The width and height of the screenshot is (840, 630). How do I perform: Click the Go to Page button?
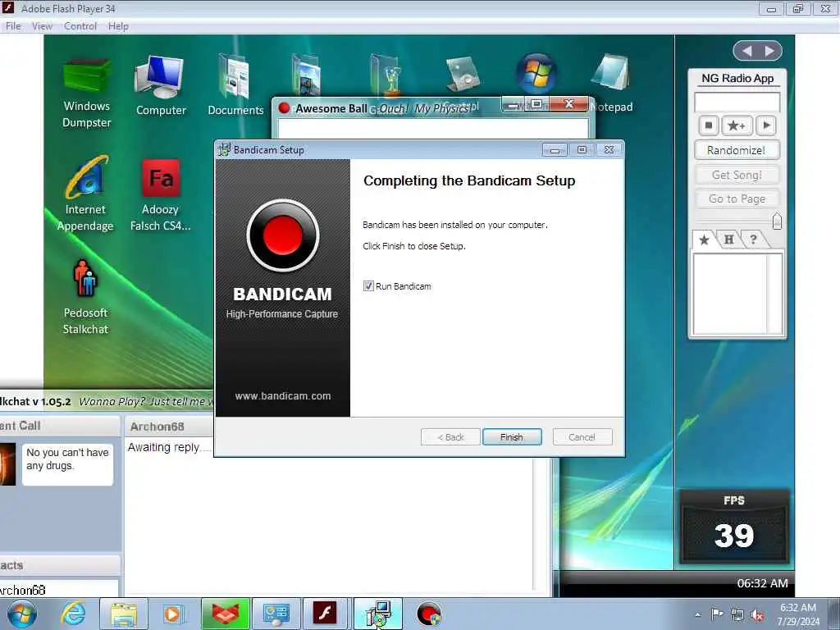tap(737, 199)
